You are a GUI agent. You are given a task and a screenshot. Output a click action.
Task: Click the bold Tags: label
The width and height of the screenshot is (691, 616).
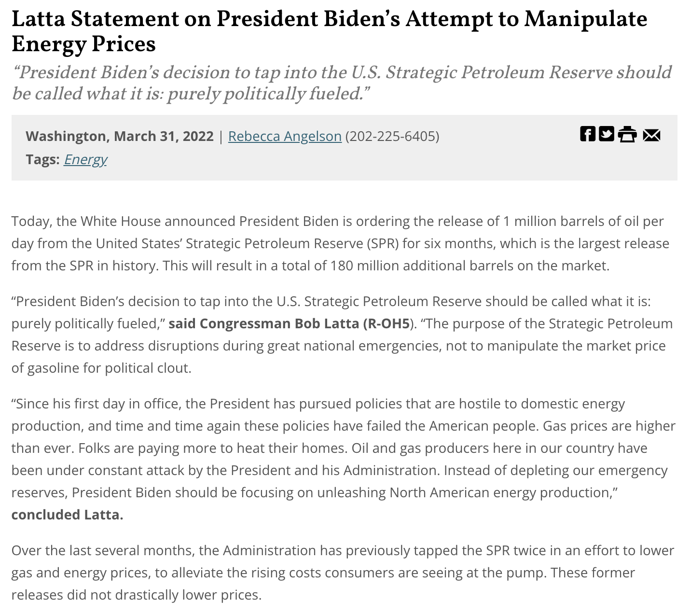point(42,159)
